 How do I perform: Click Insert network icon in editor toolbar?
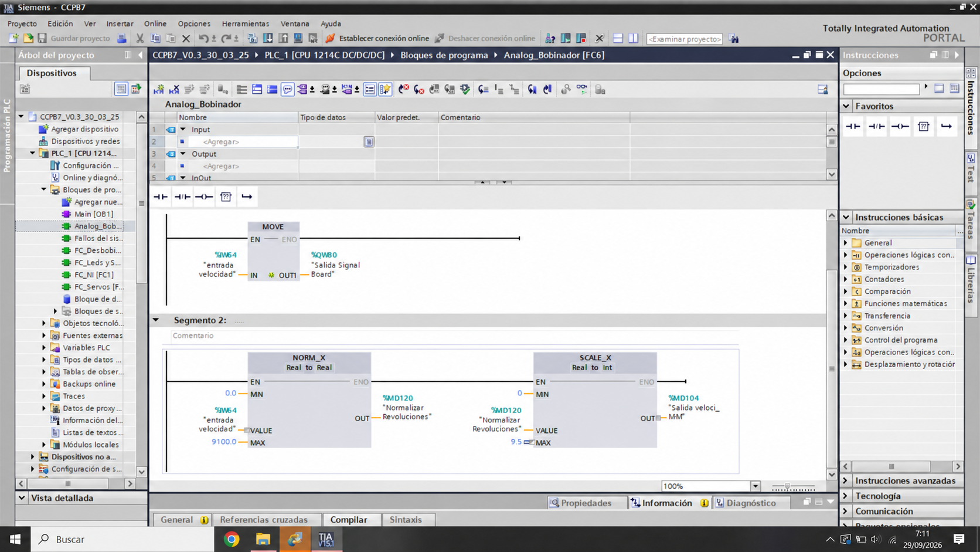tap(159, 89)
